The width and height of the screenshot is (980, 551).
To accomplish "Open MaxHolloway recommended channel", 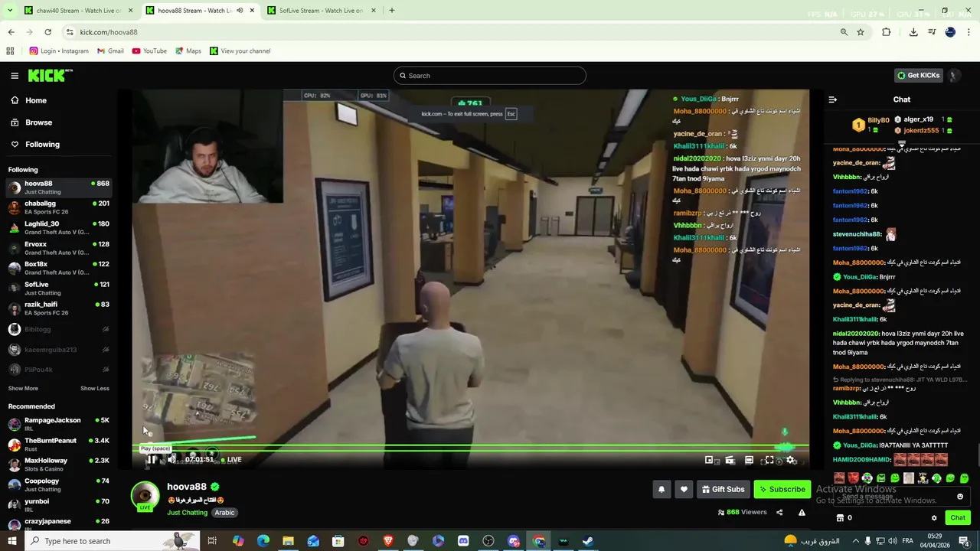I will 59,465.
